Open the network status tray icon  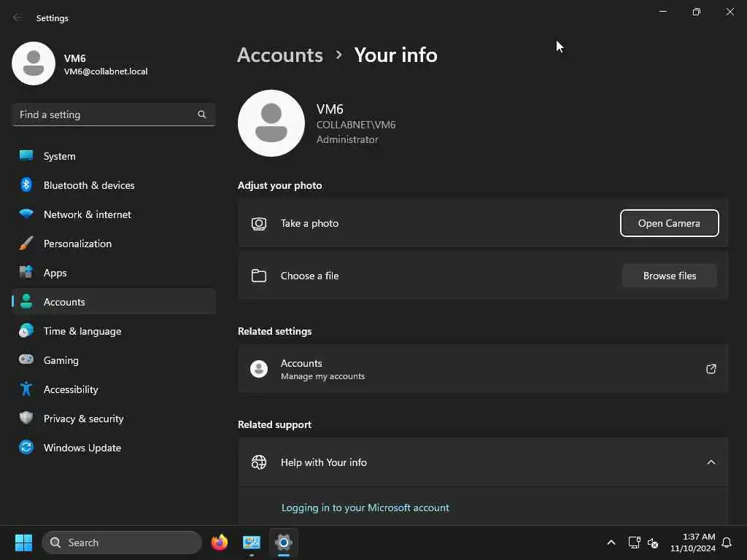point(634,542)
